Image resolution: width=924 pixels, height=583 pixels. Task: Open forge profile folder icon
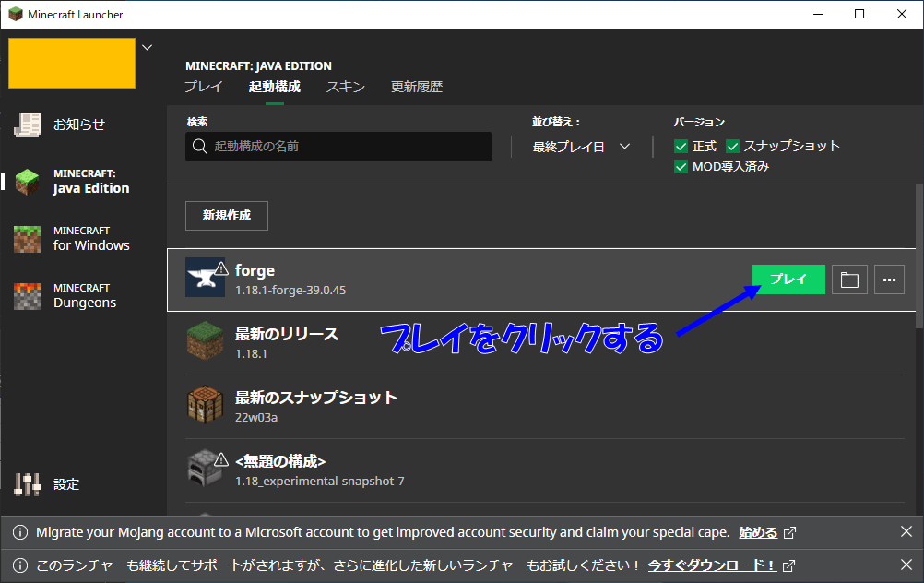[849, 280]
